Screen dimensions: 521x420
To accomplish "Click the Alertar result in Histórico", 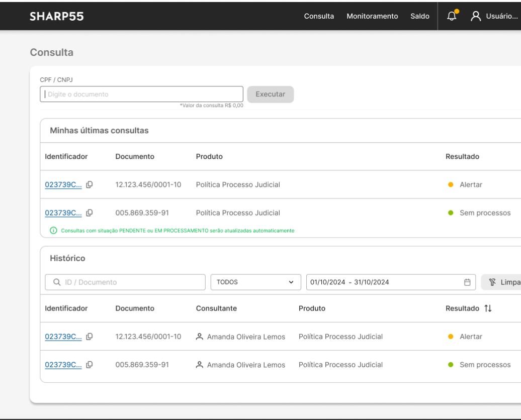I will pos(471,337).
